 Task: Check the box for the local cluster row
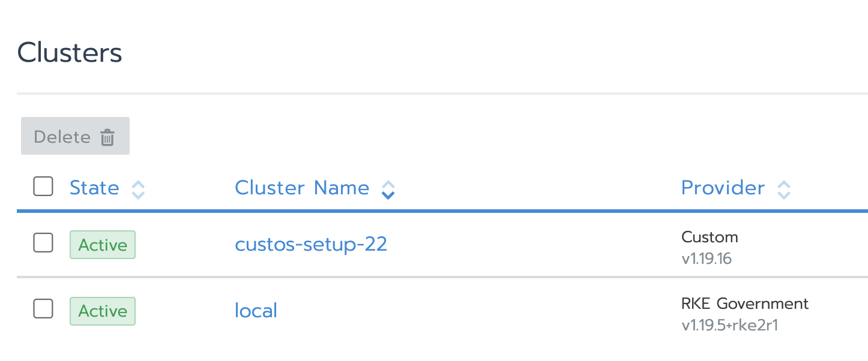click(43, 309)
